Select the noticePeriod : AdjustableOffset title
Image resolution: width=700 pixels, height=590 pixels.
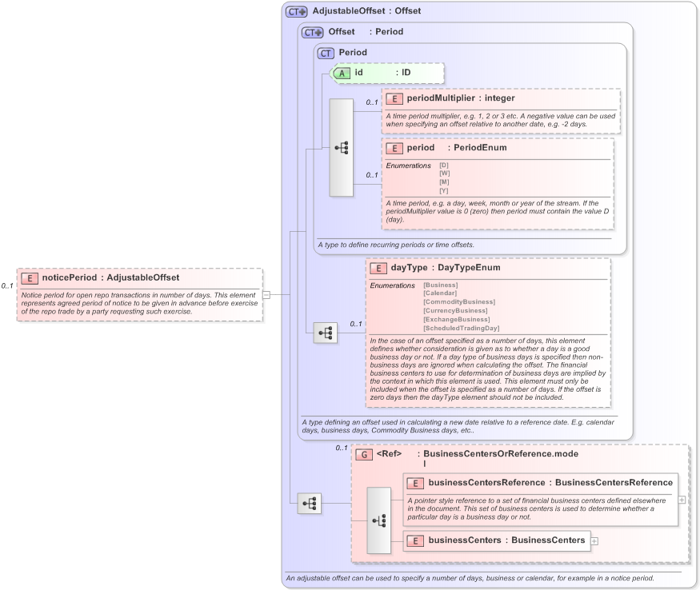(x=110, y=277)
